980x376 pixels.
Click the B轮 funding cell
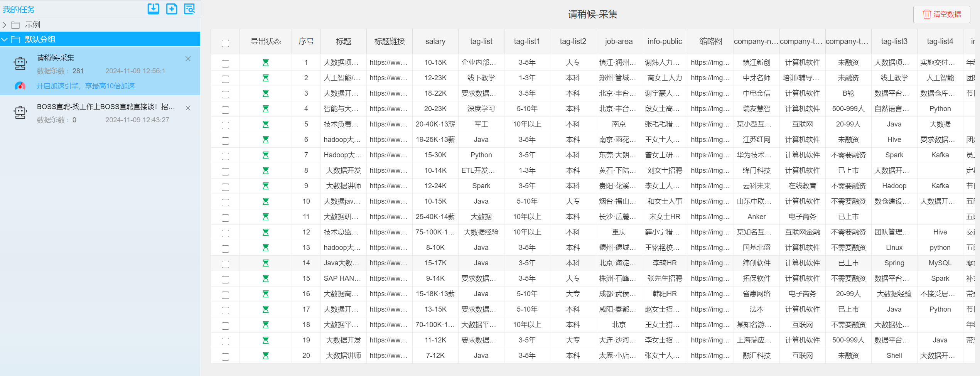tap(848, 93)
